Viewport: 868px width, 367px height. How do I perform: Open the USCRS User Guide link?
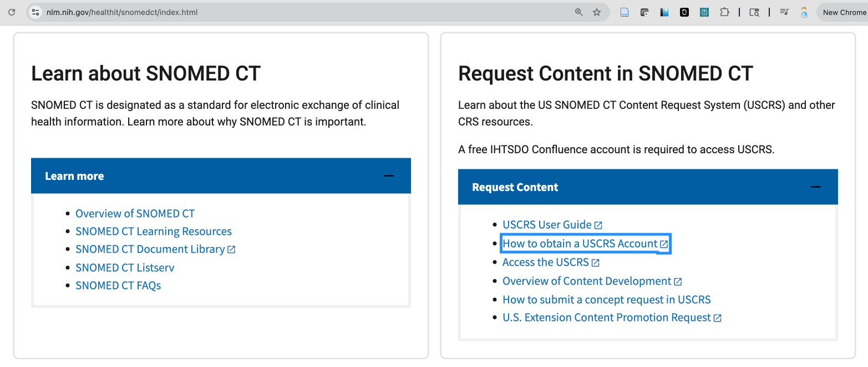[x=547, y=225]
